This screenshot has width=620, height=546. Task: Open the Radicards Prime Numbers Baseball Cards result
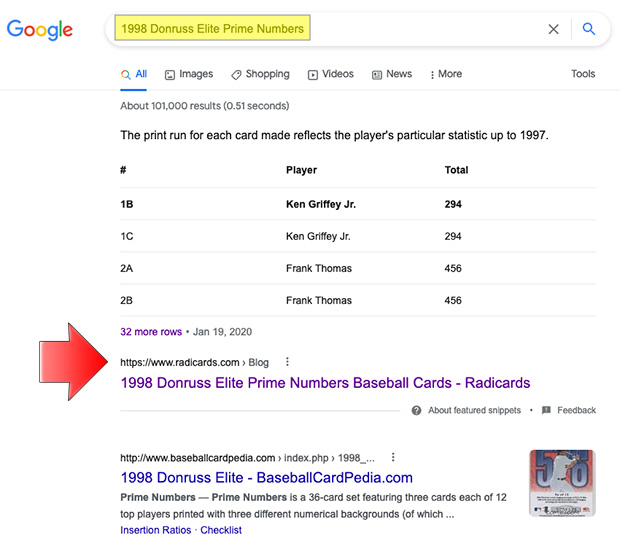click(x=325, y=383)
